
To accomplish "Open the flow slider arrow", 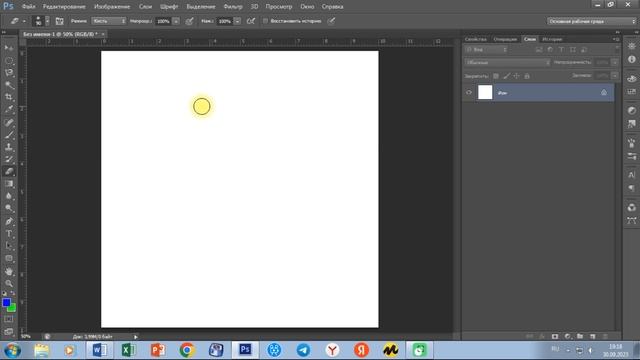I will (x=237, y=21).
